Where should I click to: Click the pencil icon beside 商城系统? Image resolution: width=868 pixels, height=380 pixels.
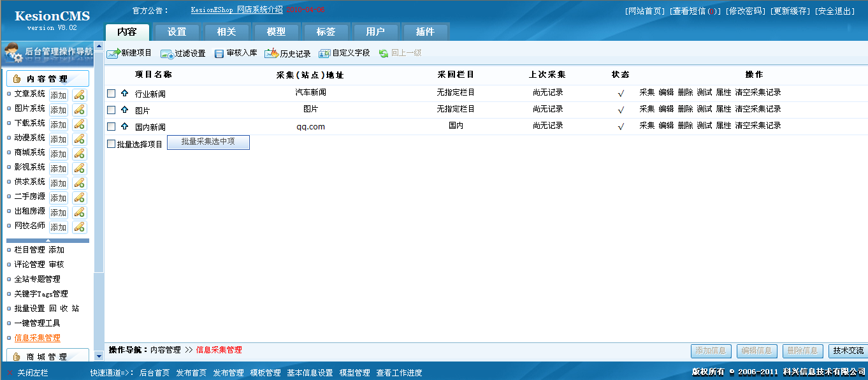click(79, 154)
